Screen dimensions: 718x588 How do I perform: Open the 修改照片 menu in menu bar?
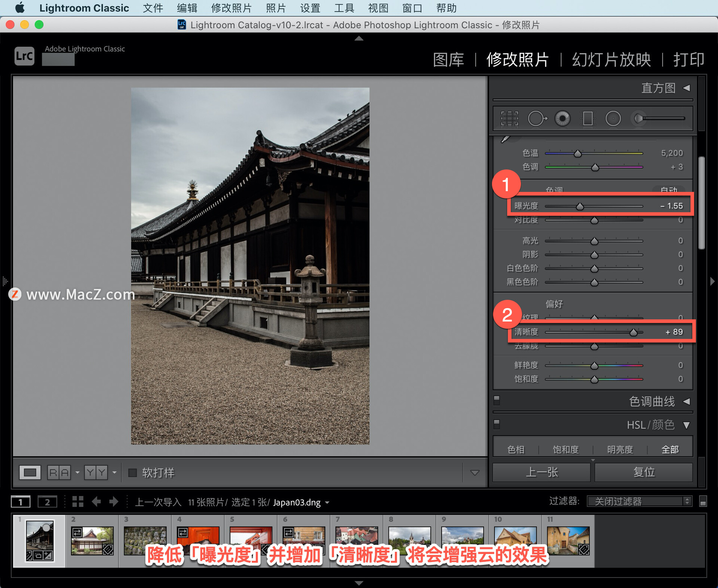pos(231,8)
